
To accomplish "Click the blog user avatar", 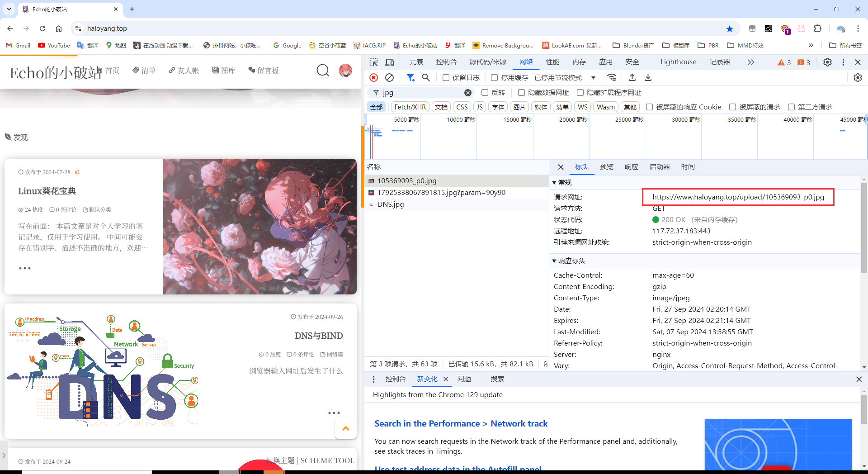I will coord(345,71).
